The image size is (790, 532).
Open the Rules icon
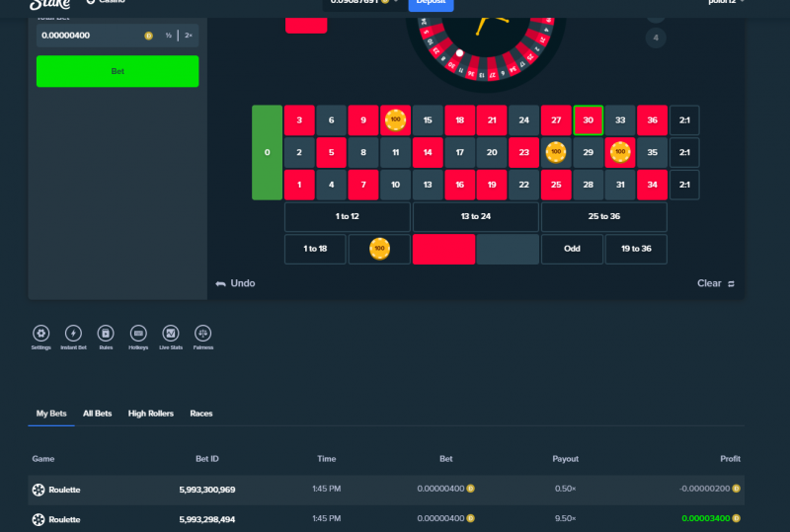pyautogui.click(x=106, y=333)
